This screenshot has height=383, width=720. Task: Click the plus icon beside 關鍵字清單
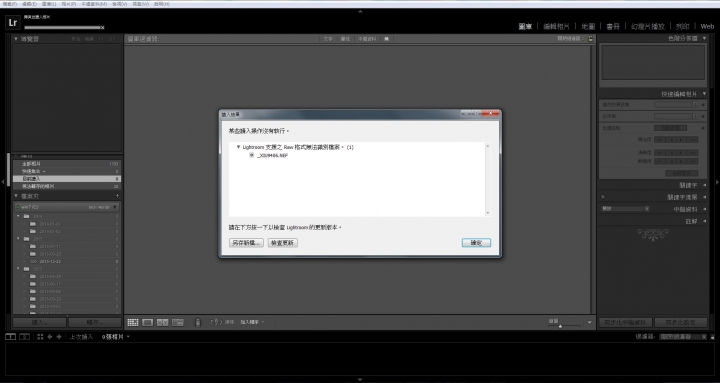(603, 197)
